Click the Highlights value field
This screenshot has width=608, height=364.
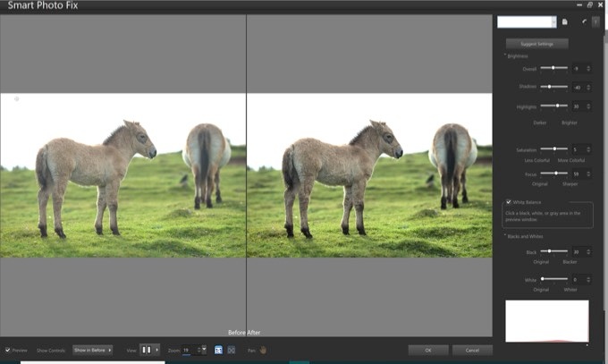point(578,106)
